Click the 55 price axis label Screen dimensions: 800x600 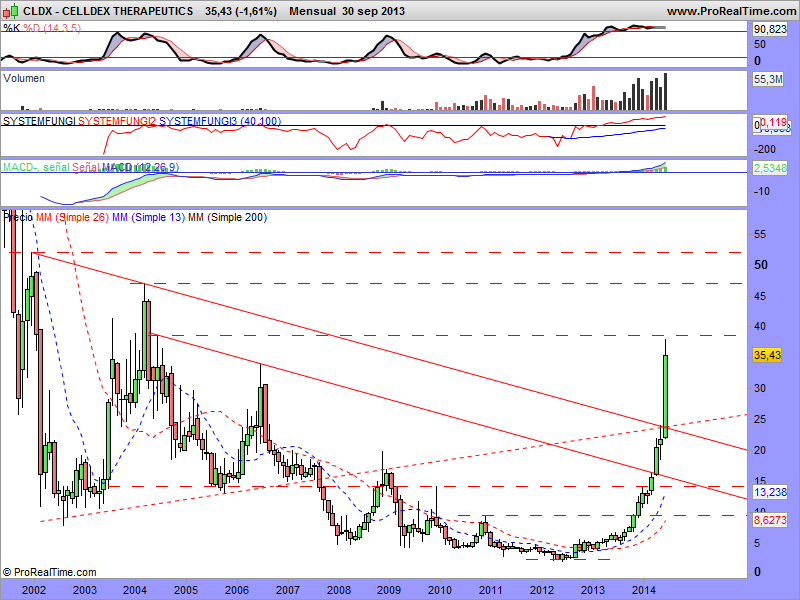pyautogui.click(x=760, y=235)
